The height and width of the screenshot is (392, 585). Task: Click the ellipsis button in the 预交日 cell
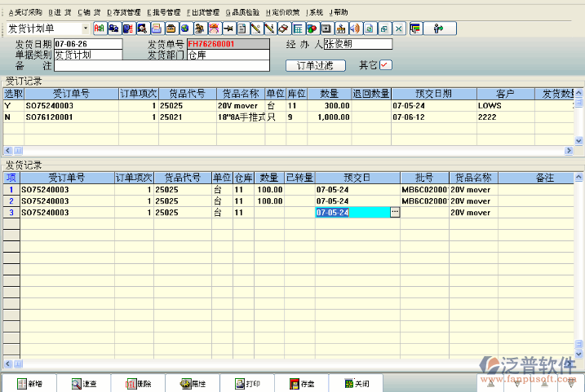395,212
